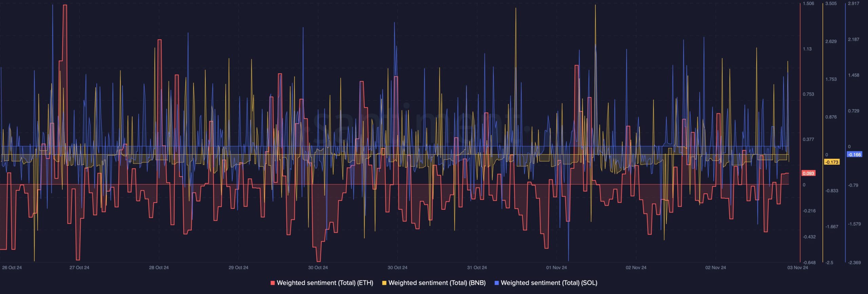Select the yellow -0.173 current value badge
Viewport: 868px width, 294px height.
tap(832, 162)
